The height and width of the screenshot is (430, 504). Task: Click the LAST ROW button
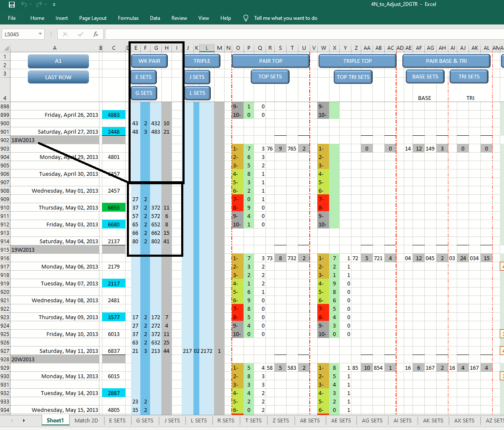point(58,77)
